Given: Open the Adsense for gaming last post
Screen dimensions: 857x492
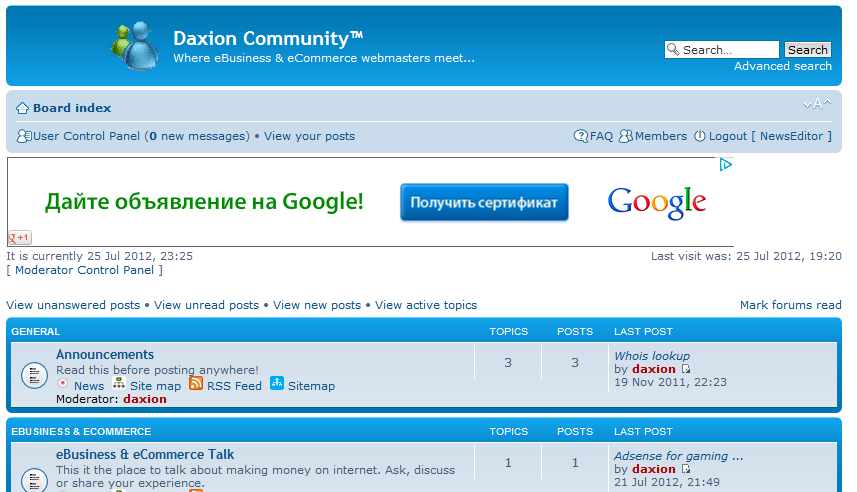Looking at the screenshot, I should coord(678,456).
